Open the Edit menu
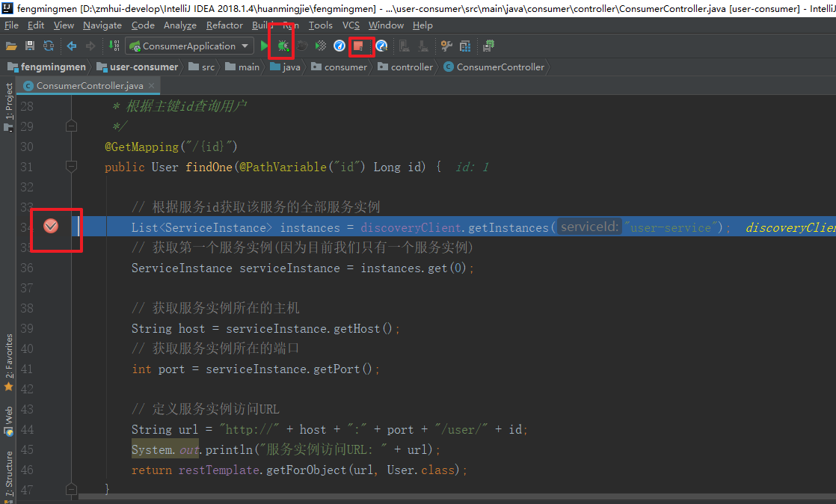 tap(36, 25)
